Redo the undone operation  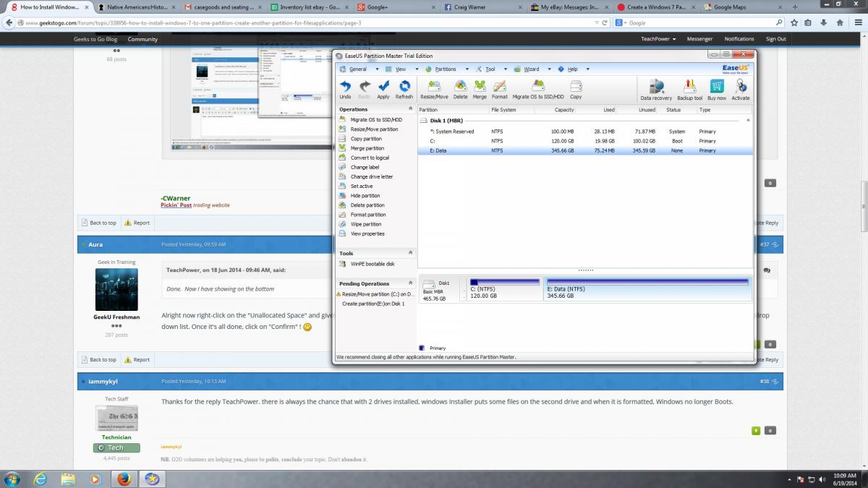pyautogui.click(x=365, y=90)
